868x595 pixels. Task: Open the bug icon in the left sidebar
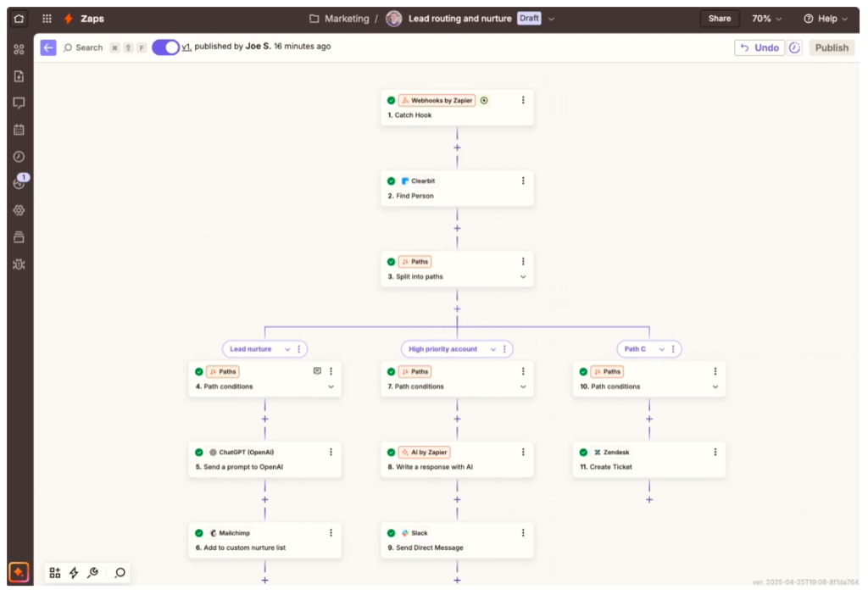click(x=19, y=264)
